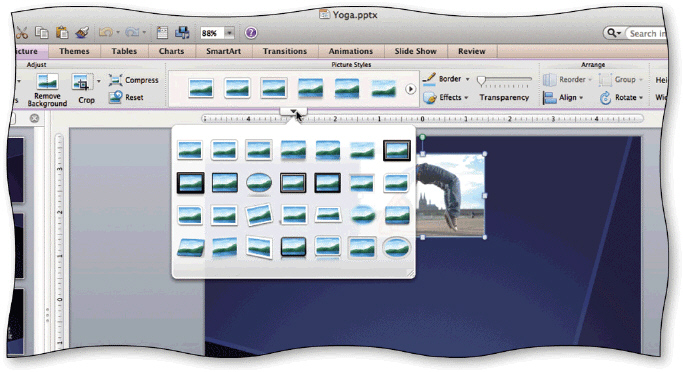Select the black double frame style, first gallery row

396,150
